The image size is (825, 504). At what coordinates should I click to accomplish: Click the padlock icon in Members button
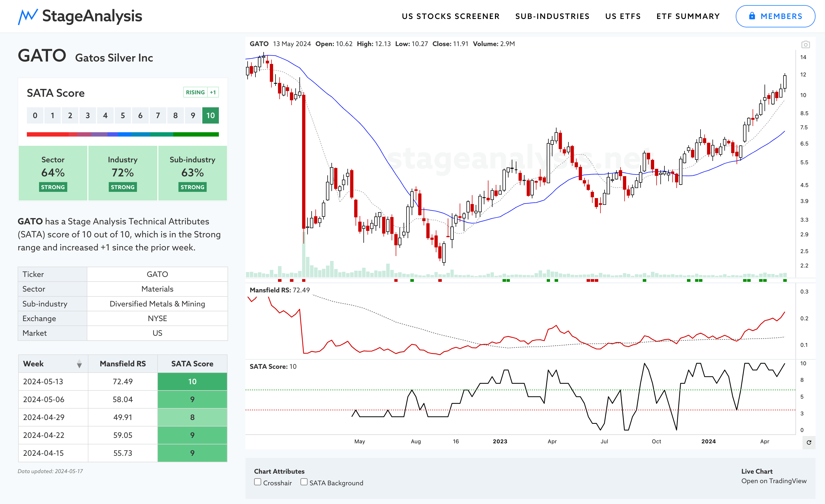point(752,16)
